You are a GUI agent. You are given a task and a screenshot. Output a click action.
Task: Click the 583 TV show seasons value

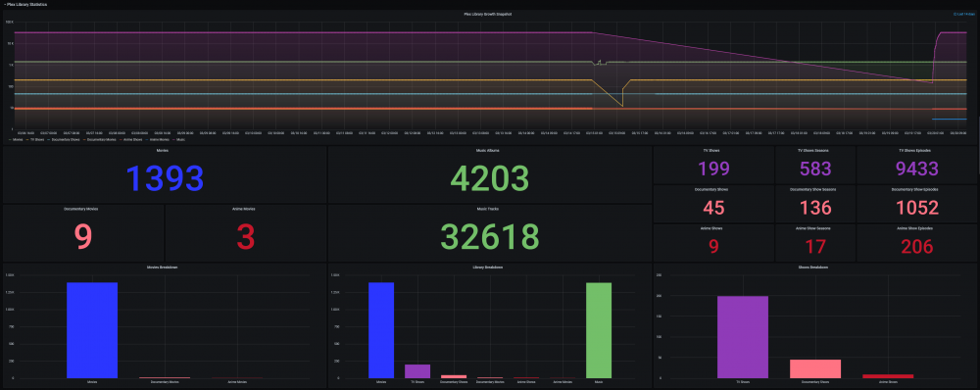coord(815,169)
